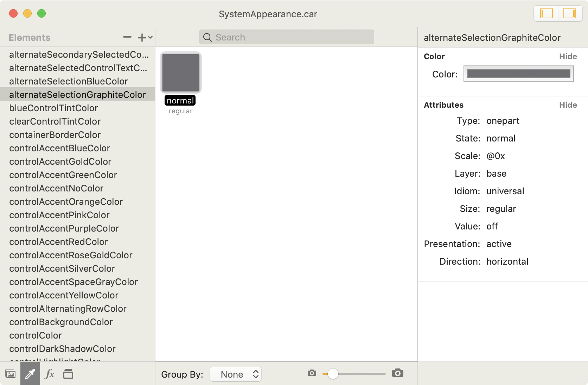This screenshot has height=385, width=588.
Task: Open the Group By None dropdown
Action: tap(236, 374)
